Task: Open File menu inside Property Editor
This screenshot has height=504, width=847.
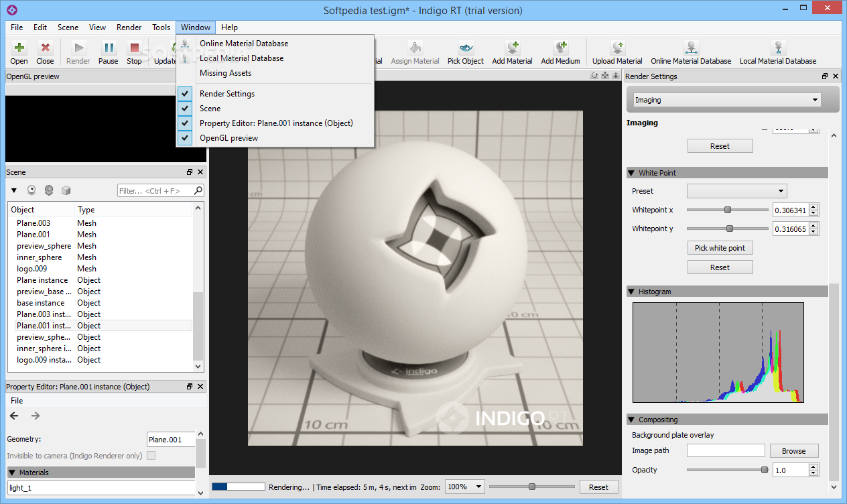Action: 17,401
